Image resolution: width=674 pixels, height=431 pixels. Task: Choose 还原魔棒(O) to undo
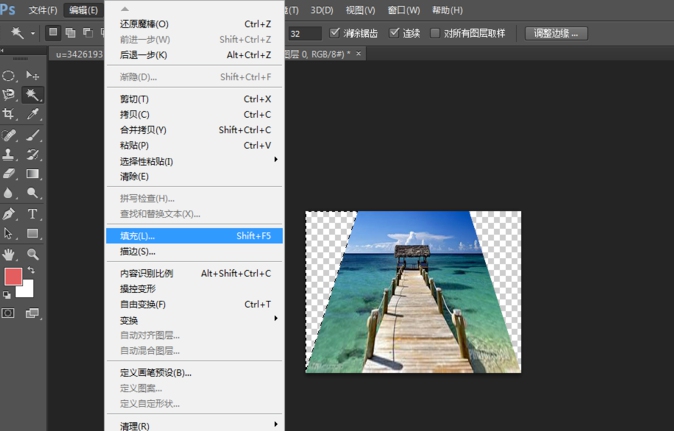(x=194, y=24)
